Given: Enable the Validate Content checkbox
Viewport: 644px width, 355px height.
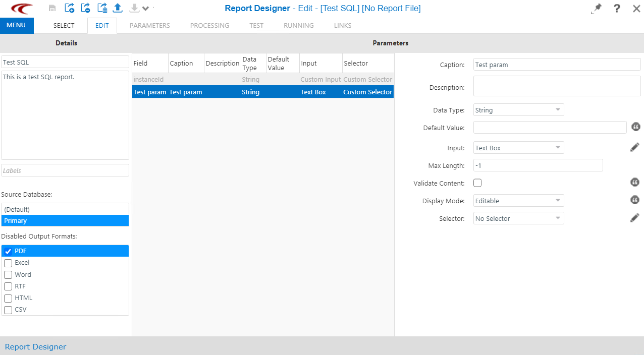Looking at the screenshot, I should click(x=477, y=183).
